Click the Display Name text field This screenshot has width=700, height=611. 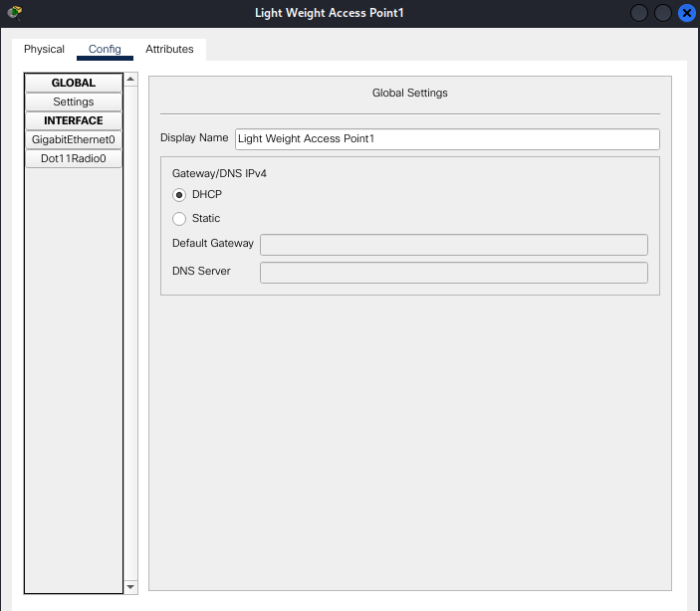click(x=447, y=139)
